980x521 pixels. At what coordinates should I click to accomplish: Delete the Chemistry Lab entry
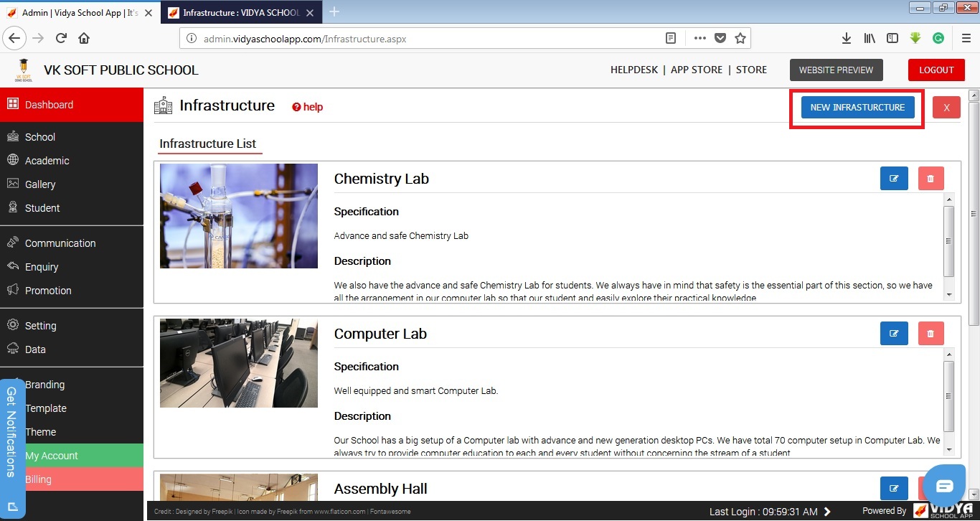930,179
